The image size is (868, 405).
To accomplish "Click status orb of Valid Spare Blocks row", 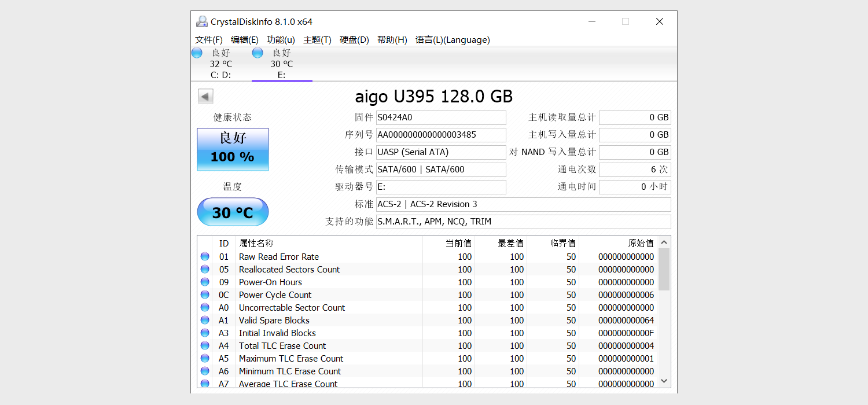I will (x=205, y=320).
